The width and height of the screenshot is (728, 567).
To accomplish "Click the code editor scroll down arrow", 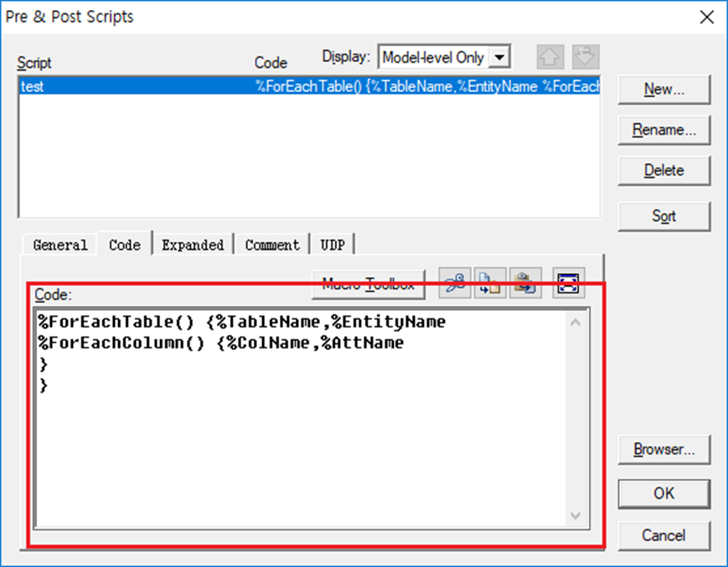I will [x=576, y=516].
